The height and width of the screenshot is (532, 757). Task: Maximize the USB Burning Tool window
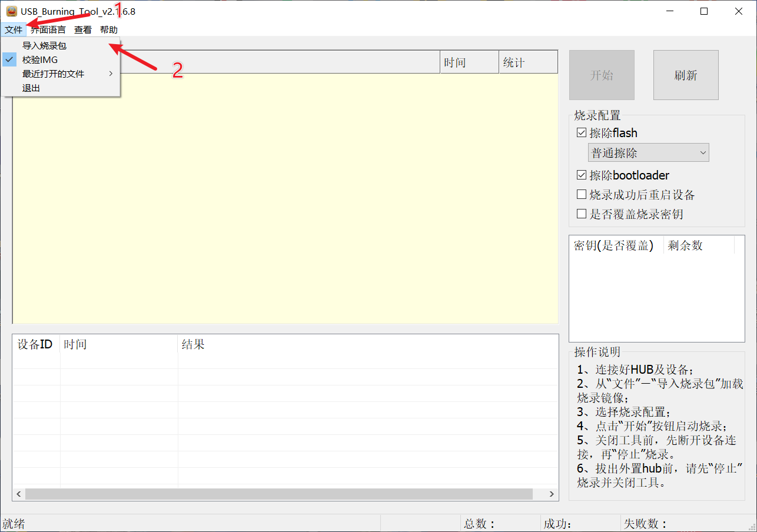click(x=704, y=11)
